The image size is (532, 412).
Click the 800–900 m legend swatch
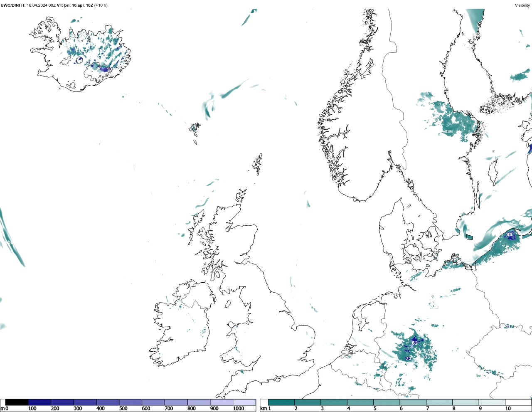(199, 402)
